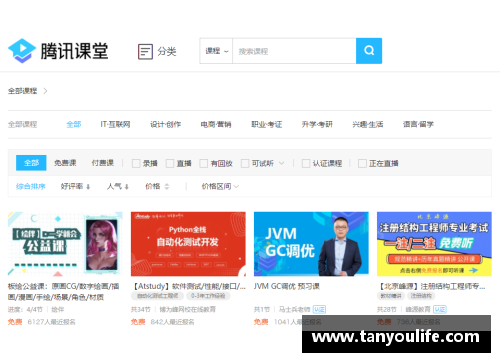Open the JVM GC调优 预习课 title
The height and width of the screenshot is (362, 500).
(287, 286)
